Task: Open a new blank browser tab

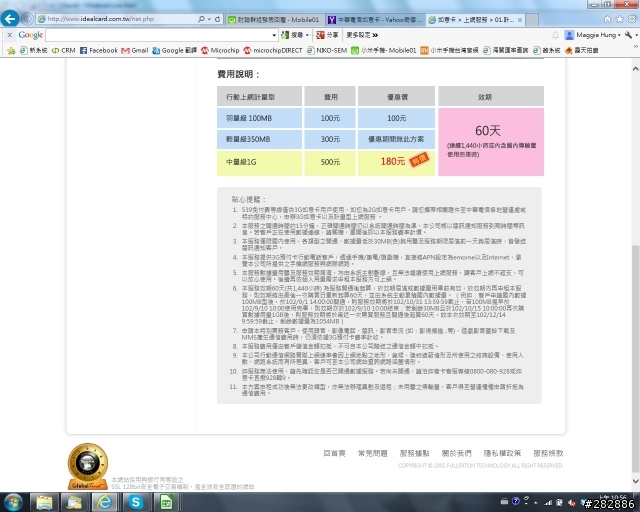Action: (531, 20)
